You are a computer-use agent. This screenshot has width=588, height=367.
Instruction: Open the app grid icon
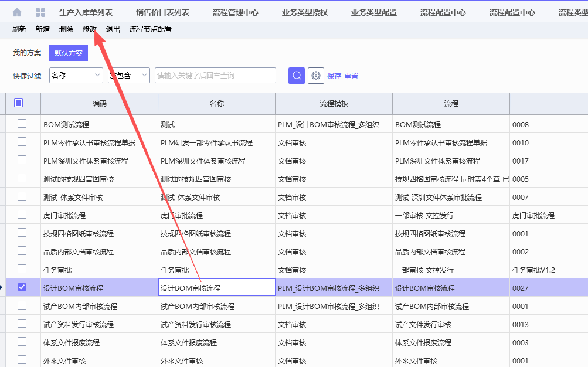[x=40, y=12]
